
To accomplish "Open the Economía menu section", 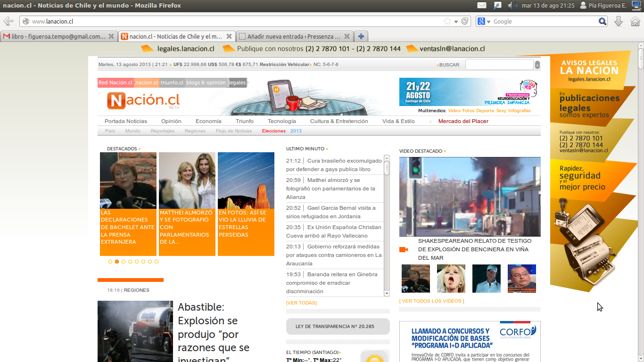I will coord(208,121).
